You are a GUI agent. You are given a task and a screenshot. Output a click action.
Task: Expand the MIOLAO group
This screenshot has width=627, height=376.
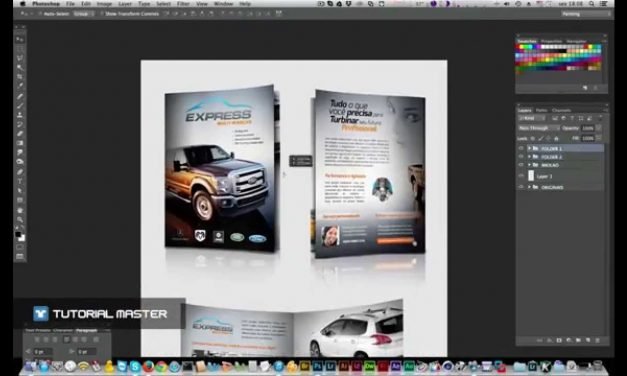(529, 165)
